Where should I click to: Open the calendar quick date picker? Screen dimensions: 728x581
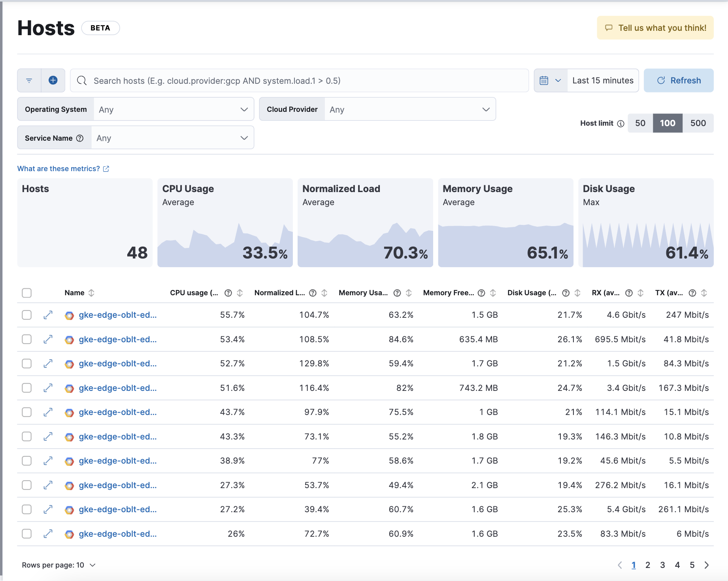click(551, 81)
